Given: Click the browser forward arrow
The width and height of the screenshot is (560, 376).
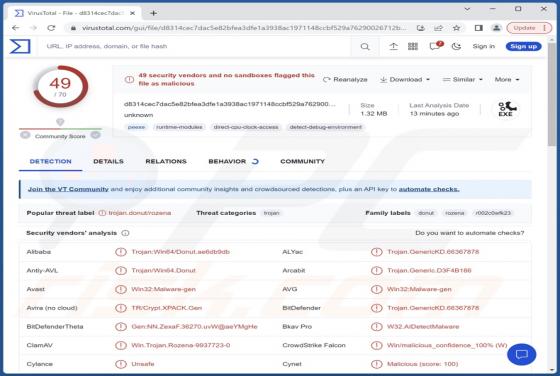Looking at the screenshot, I should click(33, 28).
